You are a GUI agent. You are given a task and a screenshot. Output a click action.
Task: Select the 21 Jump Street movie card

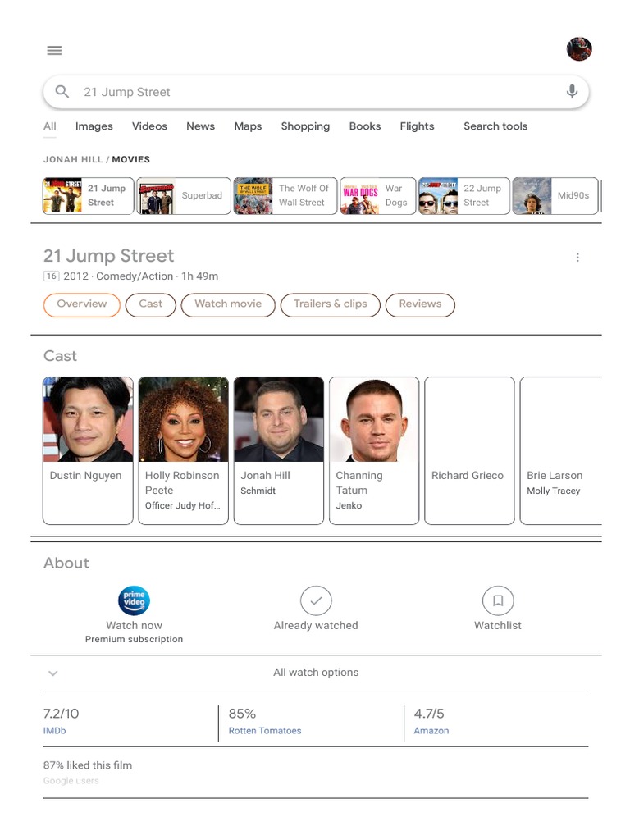point(89,195)
